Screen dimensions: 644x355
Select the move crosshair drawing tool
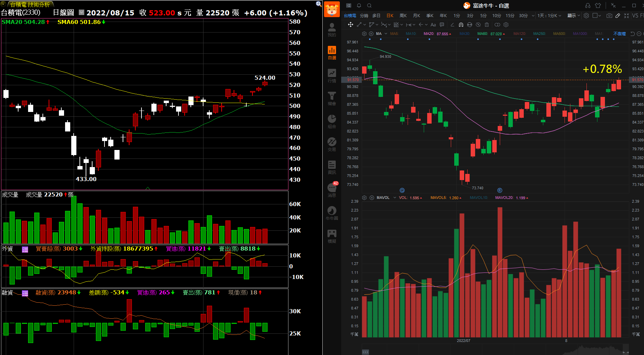point(350,25)
